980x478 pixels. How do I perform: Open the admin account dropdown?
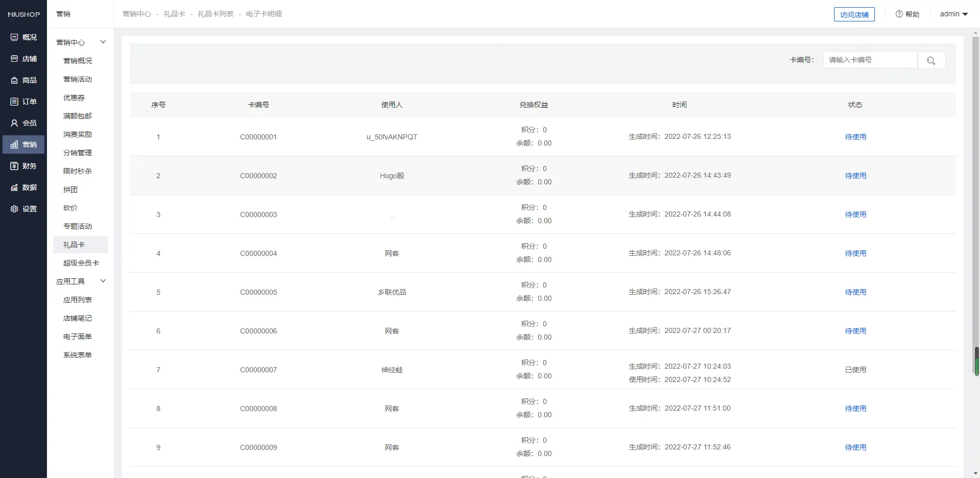953,14
